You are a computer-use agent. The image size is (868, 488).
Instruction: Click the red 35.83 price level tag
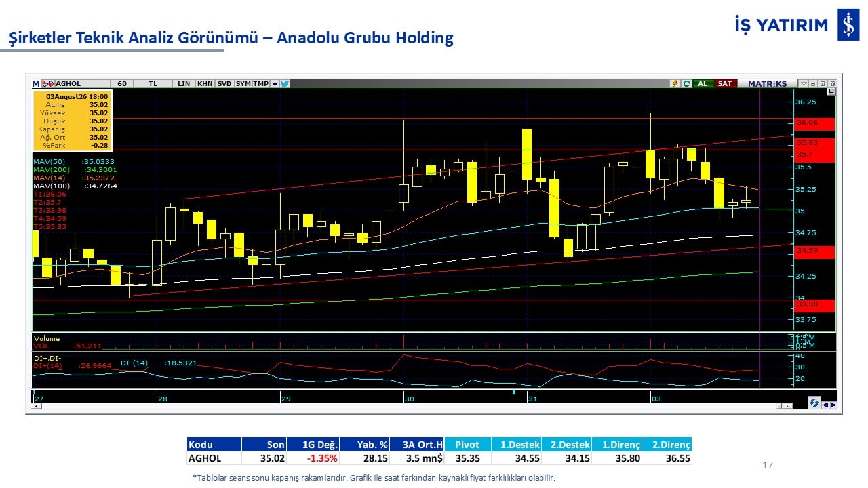814,143
